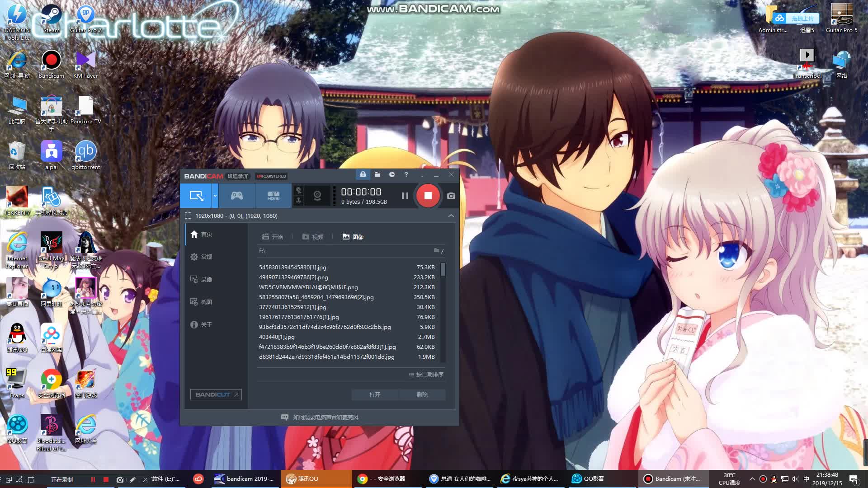Select file 19617617761361761776[1].jpg
Screen dimensions: 868x488
click(x=347, y=317)
